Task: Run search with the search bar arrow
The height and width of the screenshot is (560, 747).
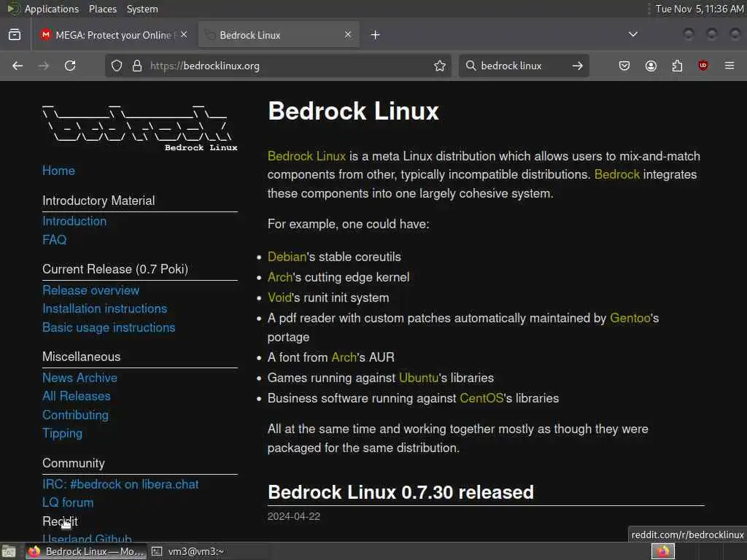Action: (578, 66)
